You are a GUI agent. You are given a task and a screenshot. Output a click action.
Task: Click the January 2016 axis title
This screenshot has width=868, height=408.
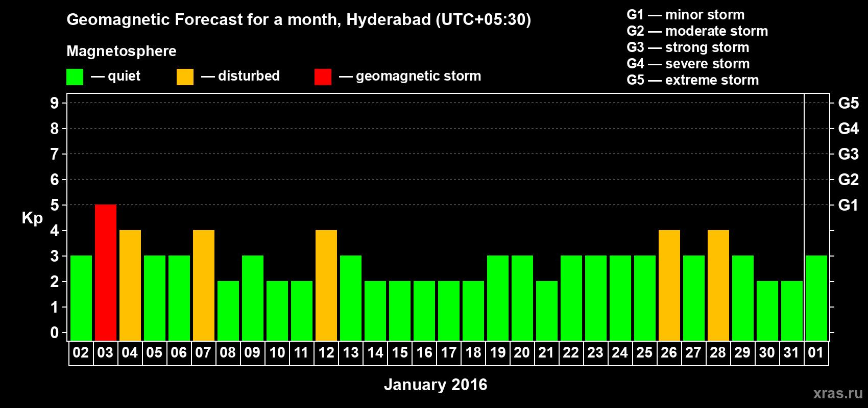(436, 385)
